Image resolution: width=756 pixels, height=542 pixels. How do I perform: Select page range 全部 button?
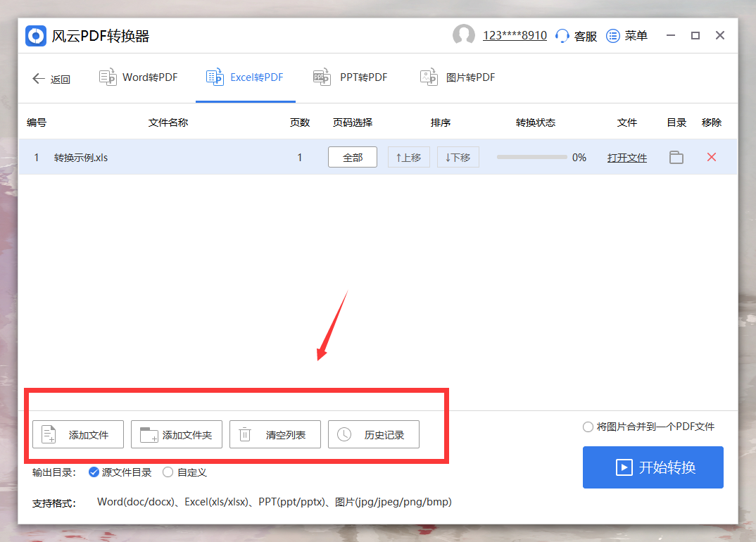point(353,157)
